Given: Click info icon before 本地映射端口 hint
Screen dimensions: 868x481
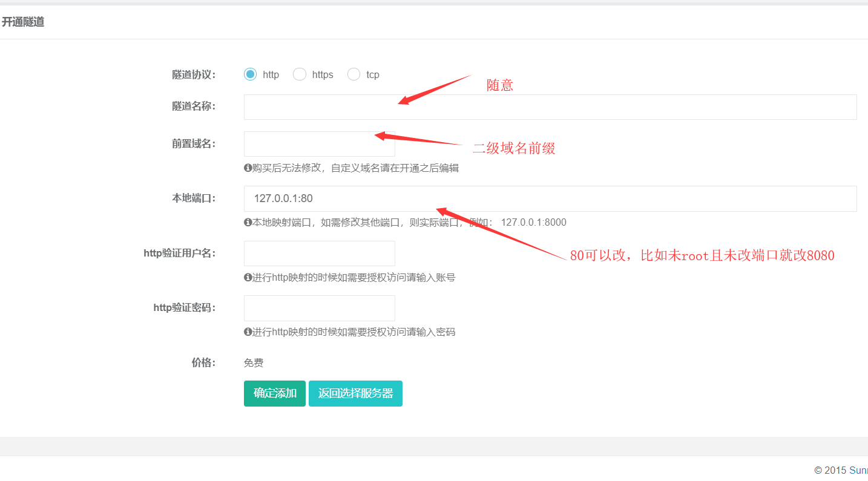Looking at the screenshot, I should click(248, 223).
